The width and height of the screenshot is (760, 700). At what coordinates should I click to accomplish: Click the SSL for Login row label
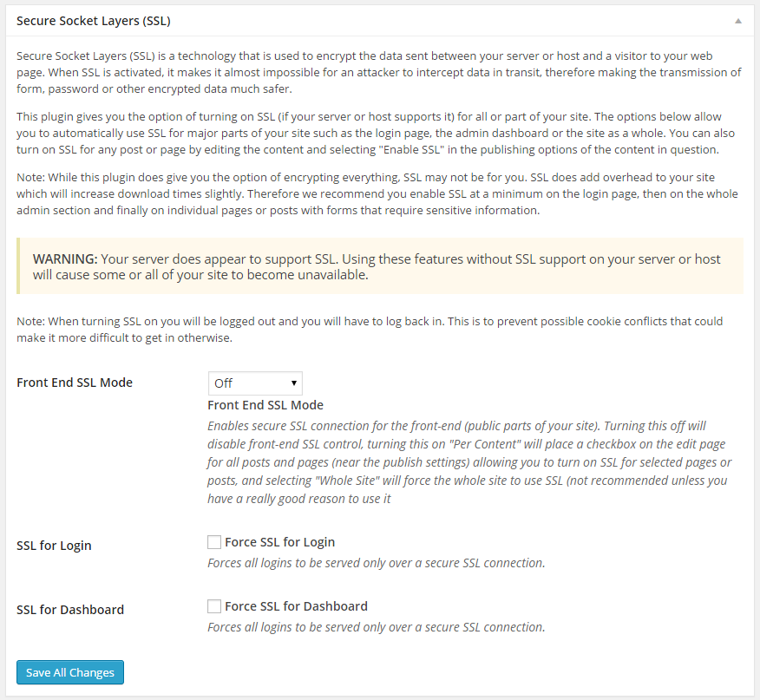pyautogui.click(x=54, y=546)
